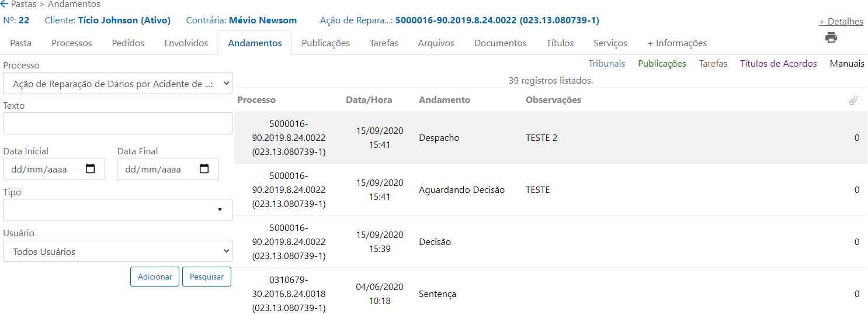Select the Despacho TESTE 2 row
The height and width of the screenshot is (314, 868).
[x=550, y=137]
